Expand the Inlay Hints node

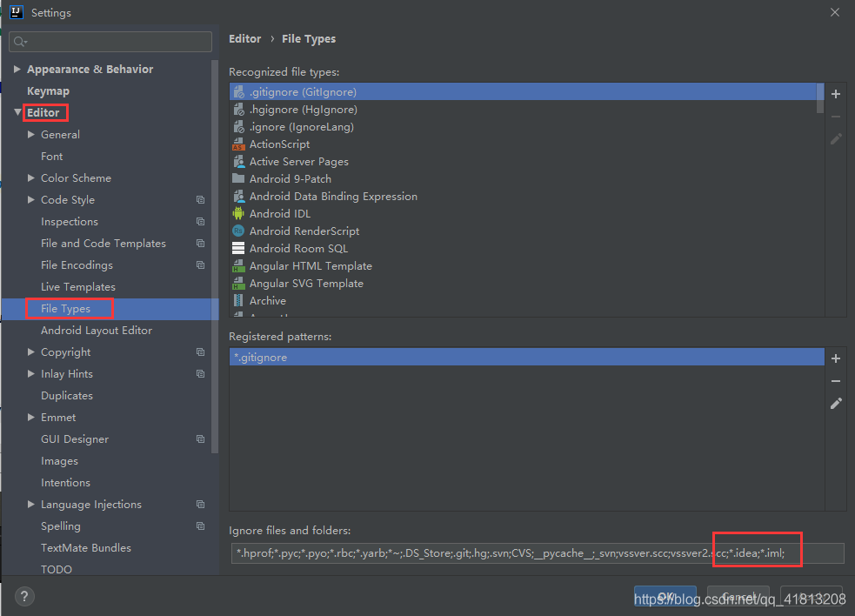(31, 374)
